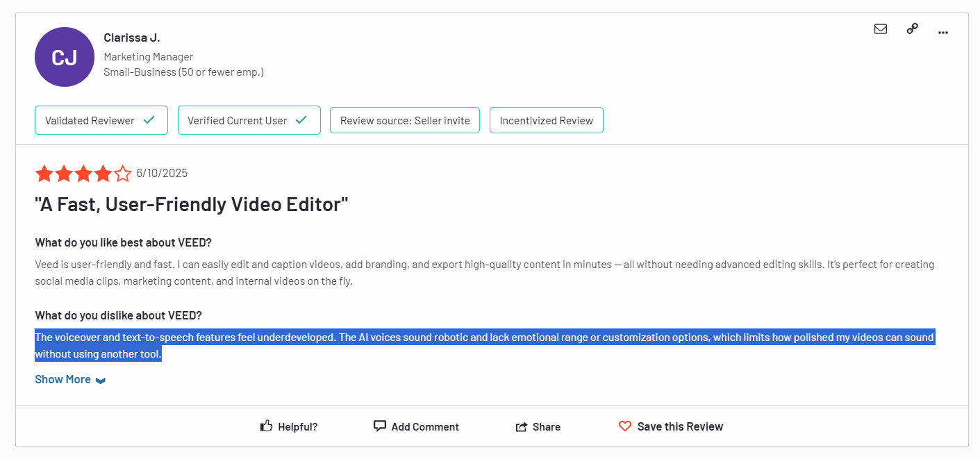The width and height of the screenshot is (980, 459).
Task: Click the purple CJ avatar
Action: click(65, 57)
